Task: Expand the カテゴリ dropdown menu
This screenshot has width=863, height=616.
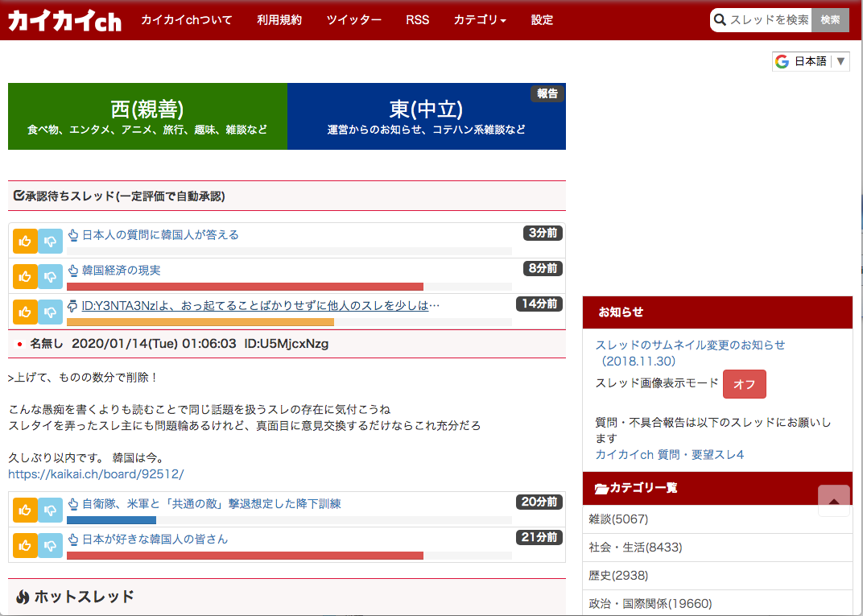Action: [x=480, y=20]
